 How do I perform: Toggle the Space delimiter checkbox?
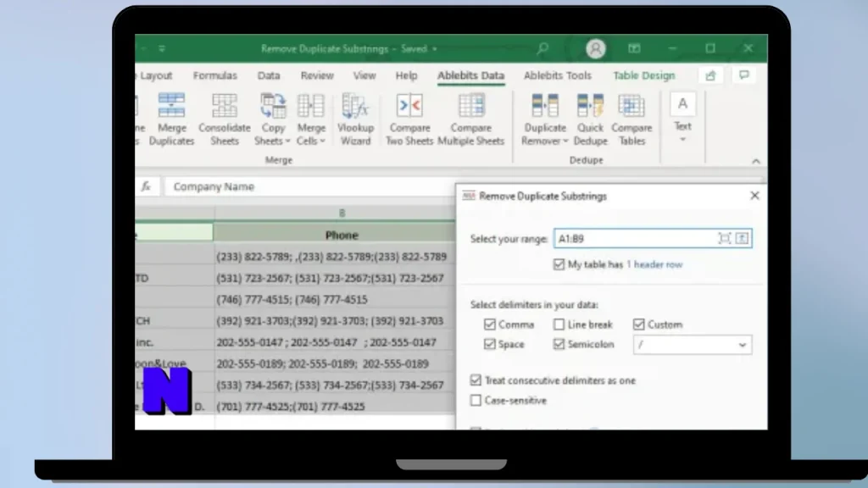point(489,344)
